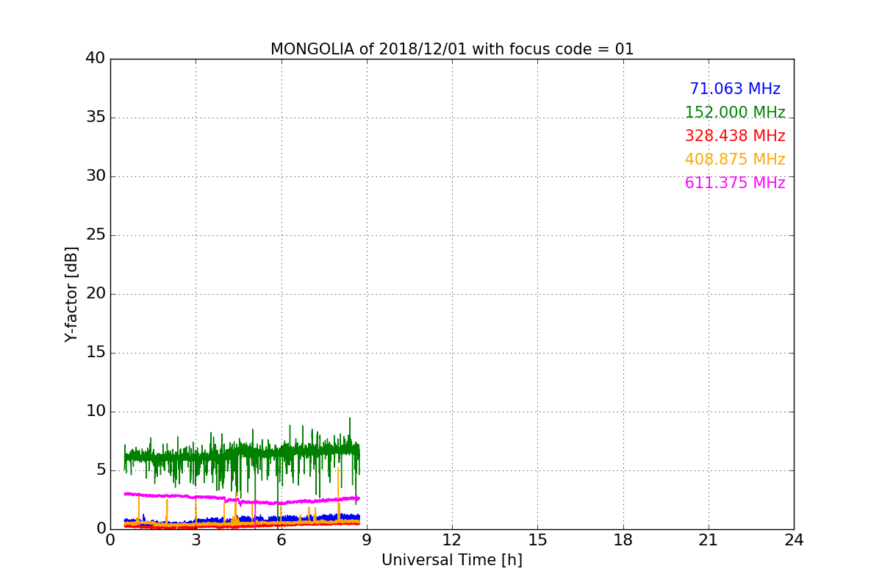Click the x-axis tick label 3
This screenshot has width=882, height=588.
(x=196, y=540)
